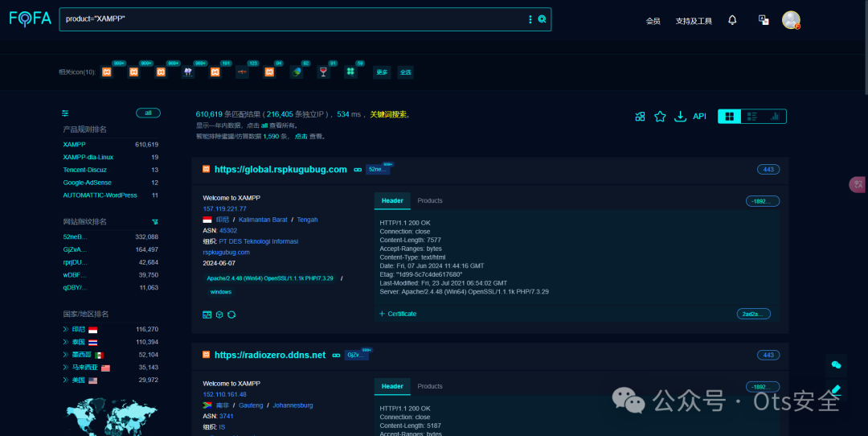Click IP address 157.119.221.77

click(224, 209)
